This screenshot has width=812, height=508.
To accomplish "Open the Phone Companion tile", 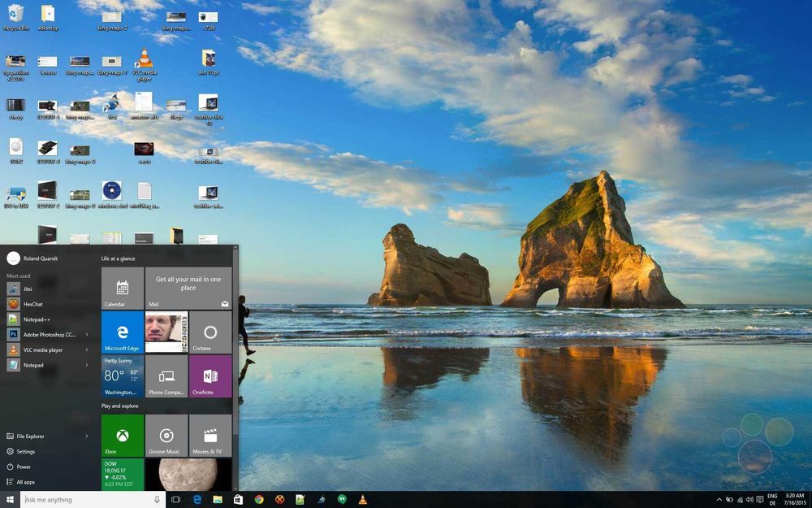I will (166, 376).
